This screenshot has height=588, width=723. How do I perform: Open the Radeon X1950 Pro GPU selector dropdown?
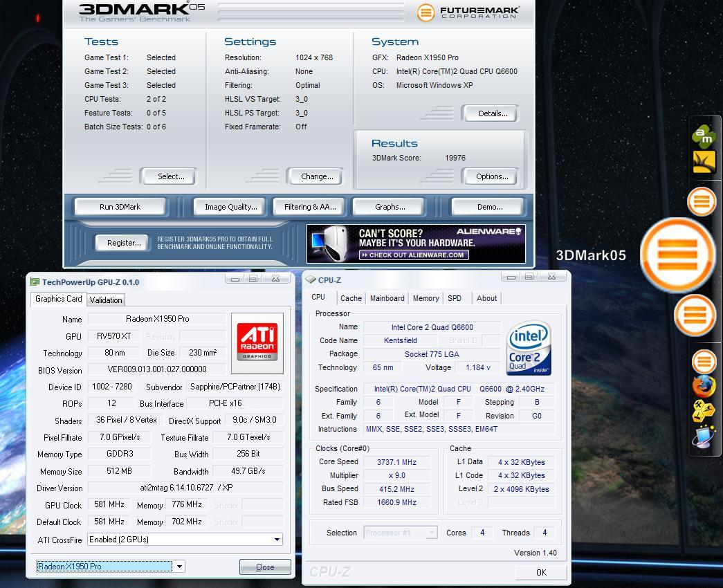coord(179,567)
